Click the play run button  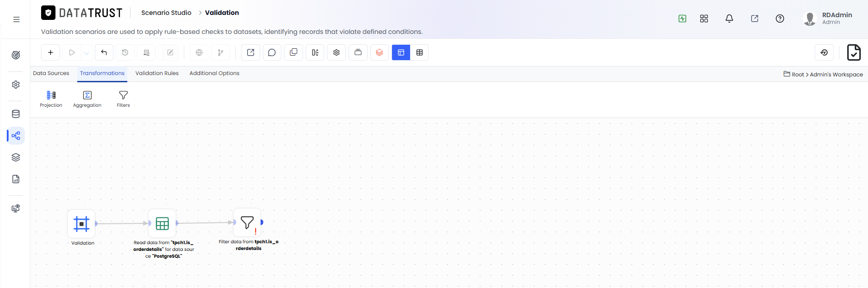coord(71,52)
